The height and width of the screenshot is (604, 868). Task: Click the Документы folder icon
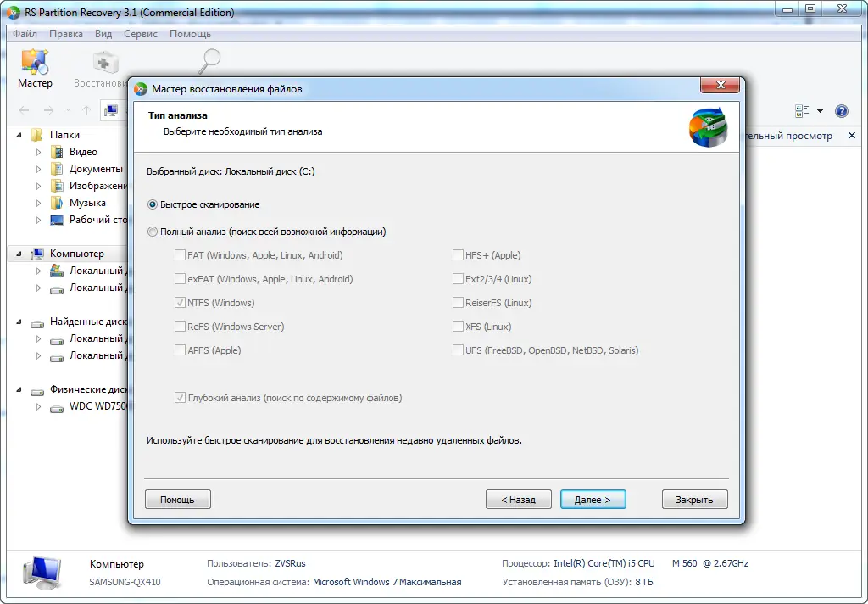coord(57,169)
